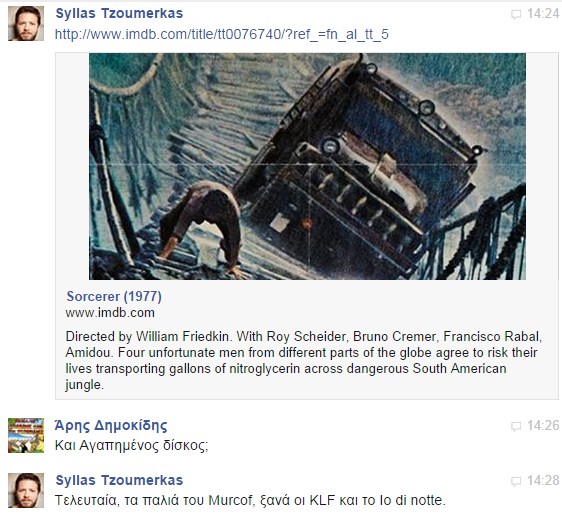Click the chat icon beside 14:26
The image size is (562, 522).
[x=516, y=426]
